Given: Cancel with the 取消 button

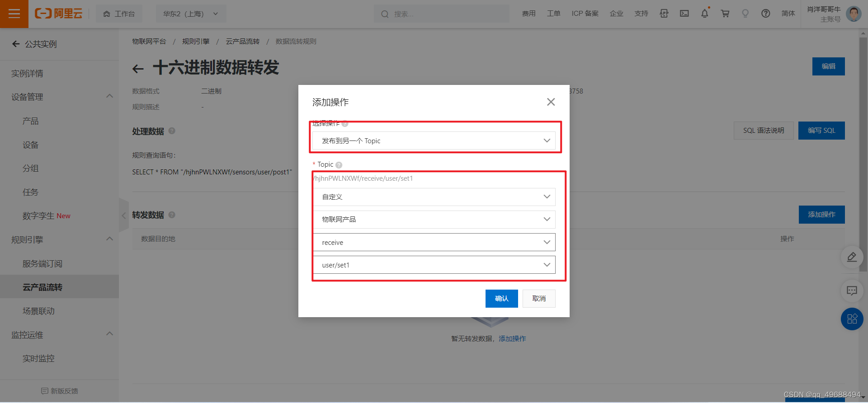Looking at the screenshot, I should coord(539,298).
